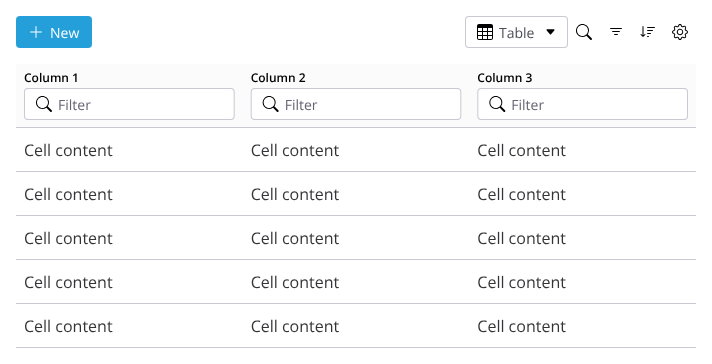
Task: Click the table grid icon
Action: pos(485,33)
